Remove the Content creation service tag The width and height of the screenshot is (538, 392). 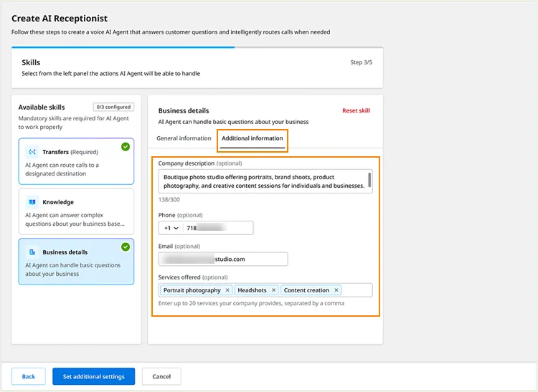336,290
